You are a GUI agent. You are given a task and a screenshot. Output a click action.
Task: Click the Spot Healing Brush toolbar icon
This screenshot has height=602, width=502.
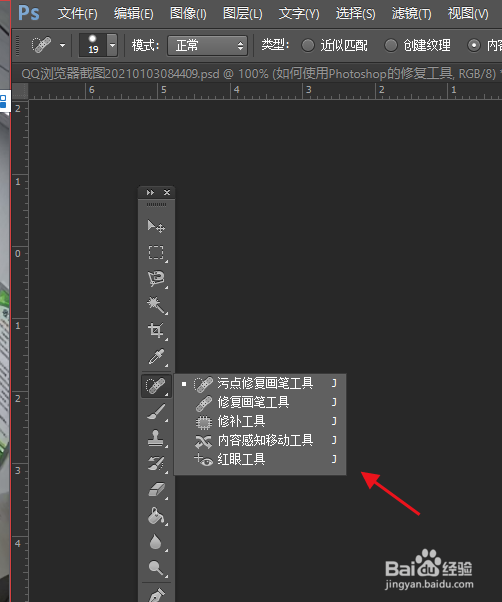[156, 386]
